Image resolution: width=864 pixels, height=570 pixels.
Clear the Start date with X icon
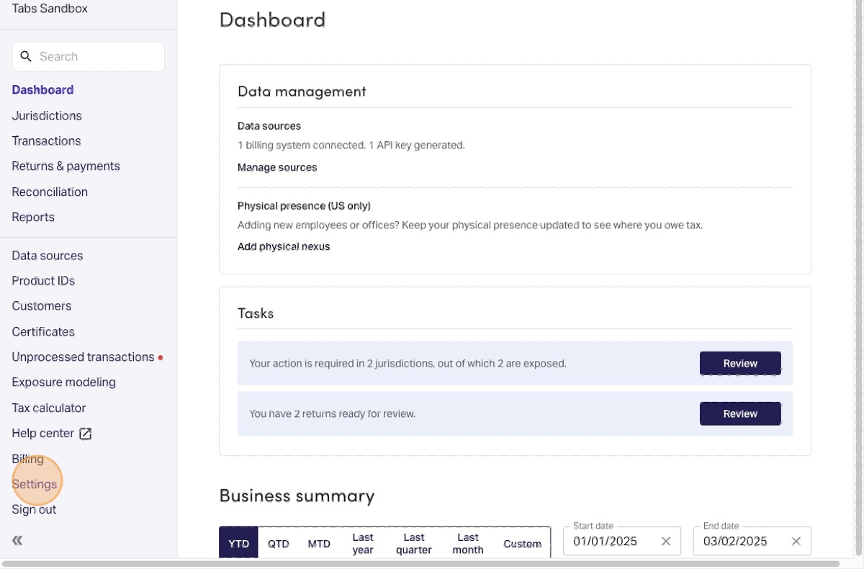click(x=666, y=541)
